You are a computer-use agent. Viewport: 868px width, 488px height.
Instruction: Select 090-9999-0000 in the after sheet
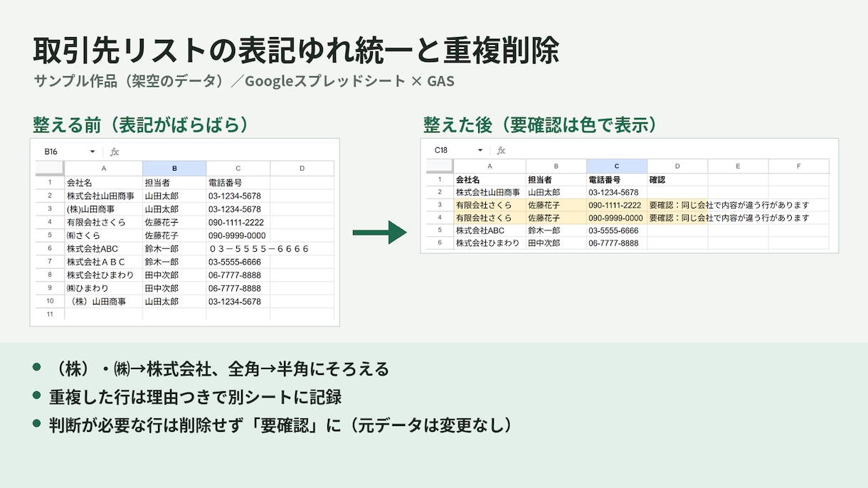tap(617, 218)
